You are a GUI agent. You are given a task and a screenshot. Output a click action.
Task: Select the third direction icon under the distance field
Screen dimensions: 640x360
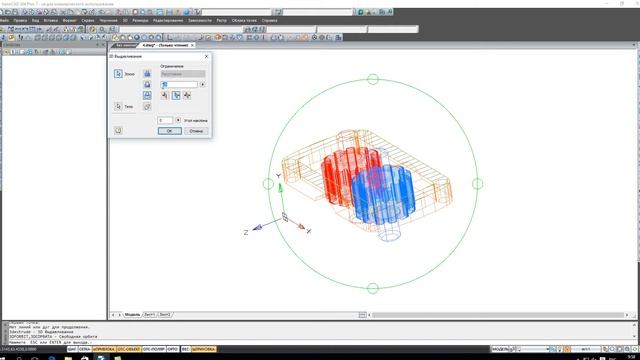[x=187, y=95]
